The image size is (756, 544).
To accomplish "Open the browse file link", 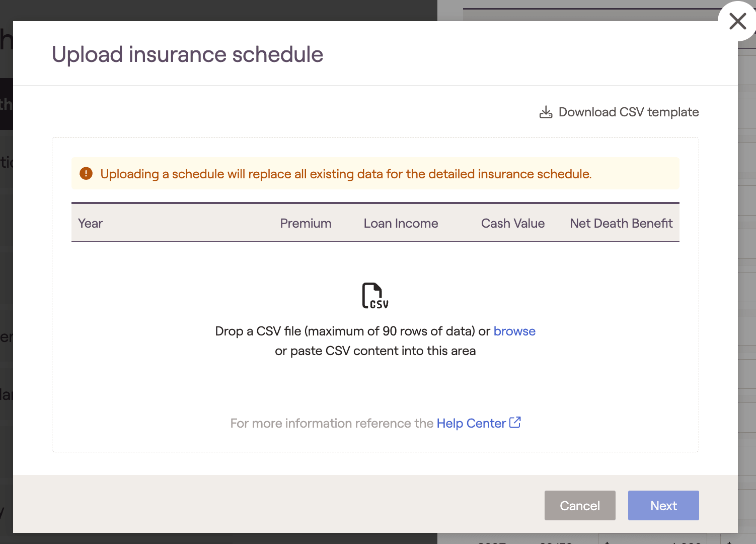I will pos(514,331).
